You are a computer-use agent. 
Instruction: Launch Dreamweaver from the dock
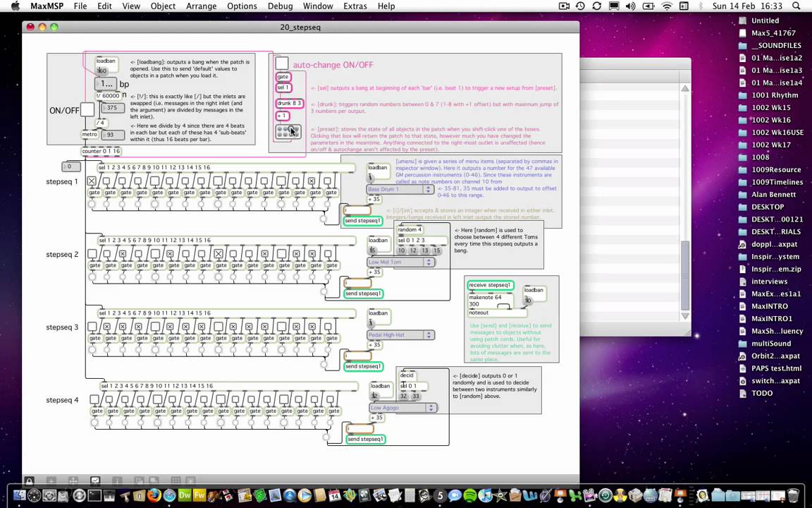click(x=185, y=495)
